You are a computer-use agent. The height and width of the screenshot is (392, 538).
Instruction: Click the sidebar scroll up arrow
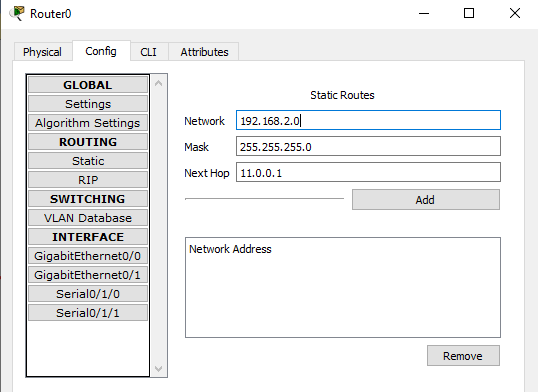pos(159,83)
